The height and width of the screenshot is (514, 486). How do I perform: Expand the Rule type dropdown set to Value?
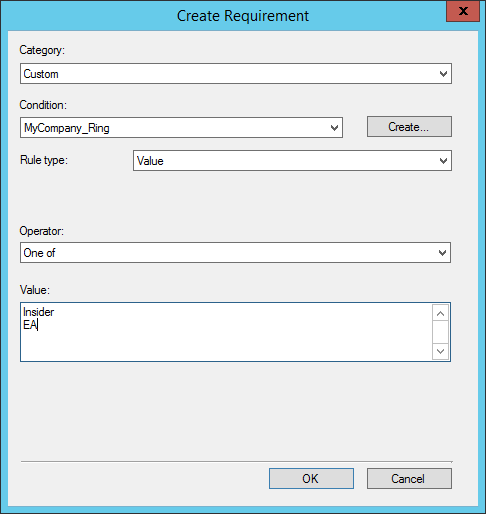click(292, 161)
